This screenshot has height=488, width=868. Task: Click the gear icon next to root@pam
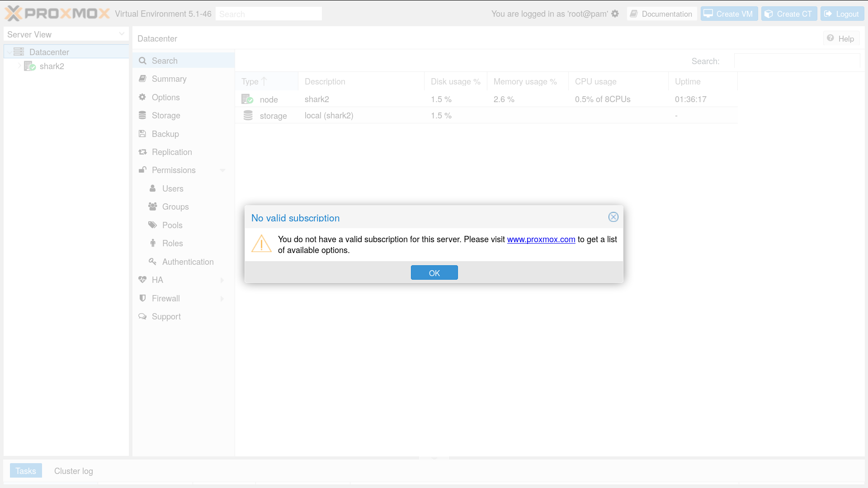615,14
